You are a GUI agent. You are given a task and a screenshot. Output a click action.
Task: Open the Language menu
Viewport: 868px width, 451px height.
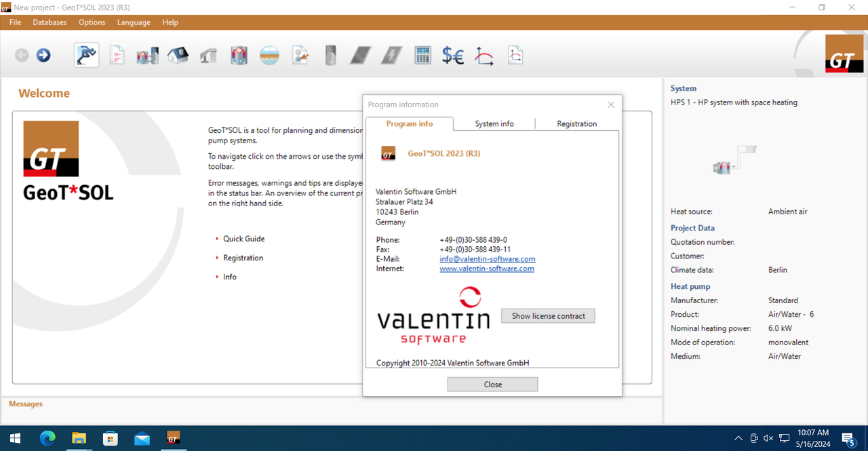pyautogui.click(x=134, y=22)
